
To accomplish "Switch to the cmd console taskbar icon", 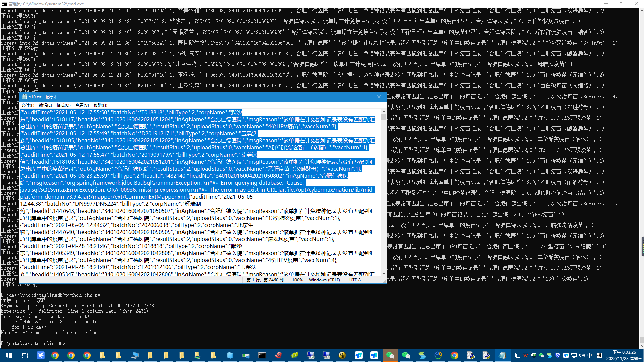I will point(262,355).
